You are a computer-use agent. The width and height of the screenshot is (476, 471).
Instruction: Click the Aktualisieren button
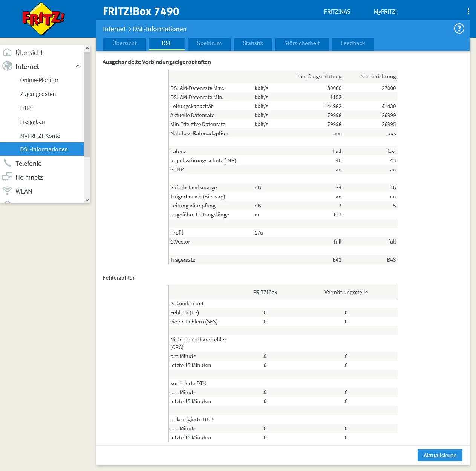click(x=440, y=455)
